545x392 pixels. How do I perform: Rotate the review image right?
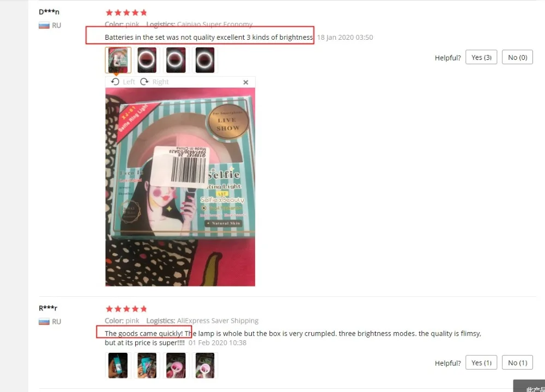(154, 82)
